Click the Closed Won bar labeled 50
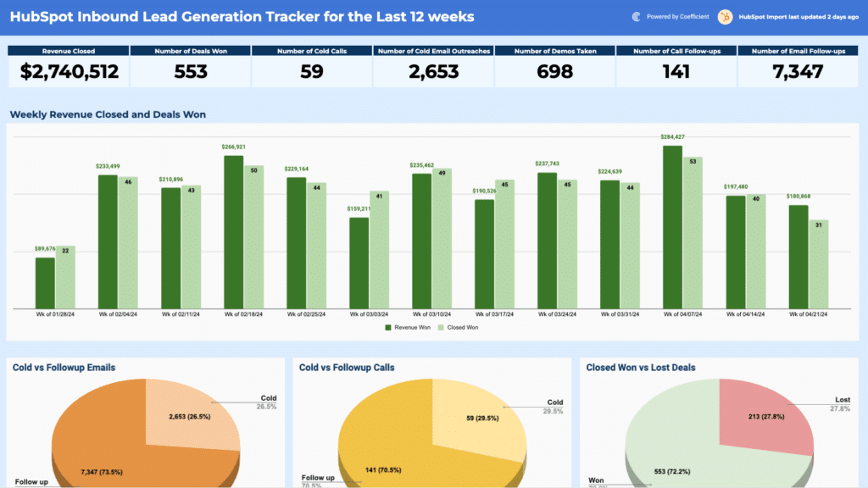The width and height of the screenshot is (868, 488). [x=253, y=237]
